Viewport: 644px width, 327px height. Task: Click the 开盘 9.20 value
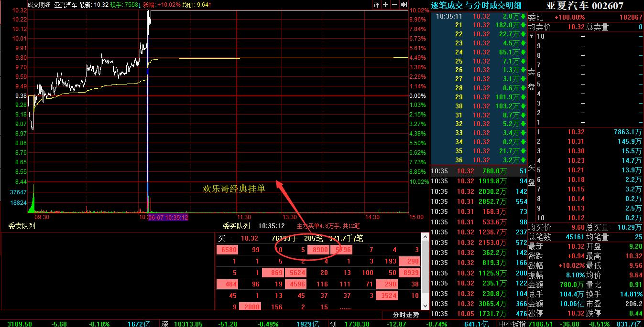point(635,246)
